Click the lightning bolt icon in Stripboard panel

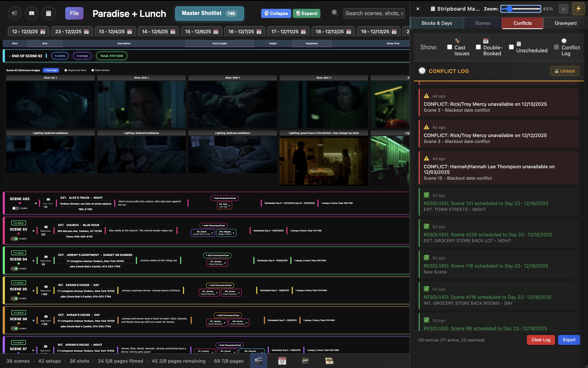click(578, 9)
